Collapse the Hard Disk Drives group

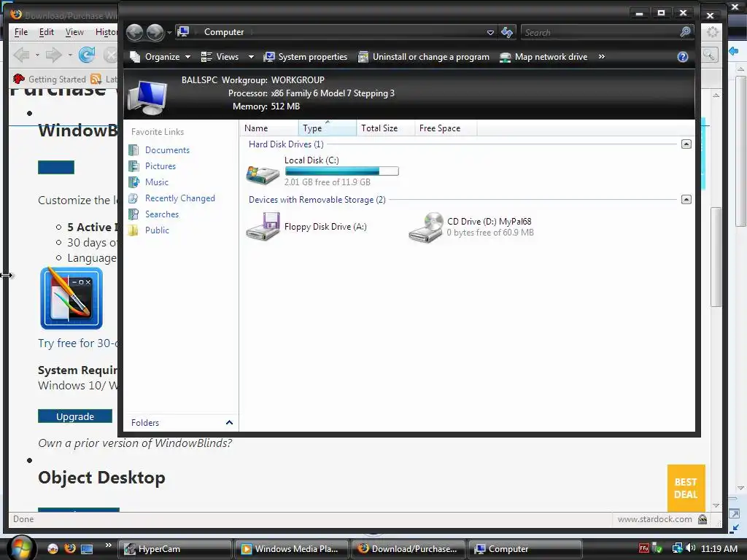pos(686,144)
